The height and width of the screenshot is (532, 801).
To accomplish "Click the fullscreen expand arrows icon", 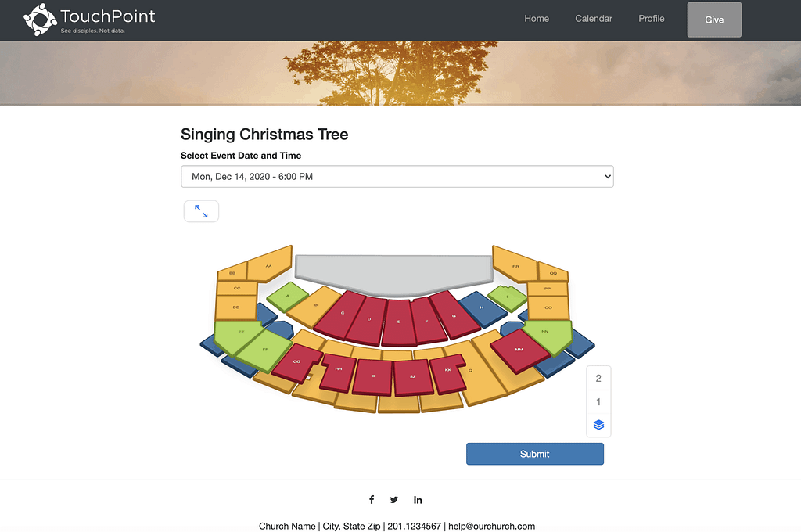I will [201, 211].
